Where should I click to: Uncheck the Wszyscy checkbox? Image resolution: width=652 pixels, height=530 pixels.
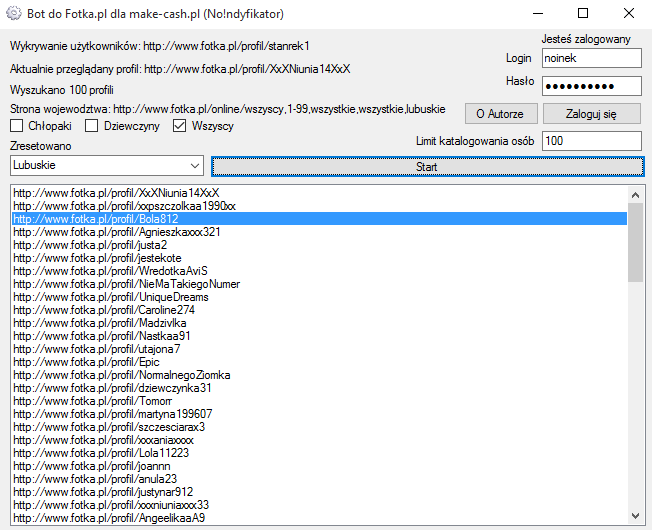[x=180, y=126]
